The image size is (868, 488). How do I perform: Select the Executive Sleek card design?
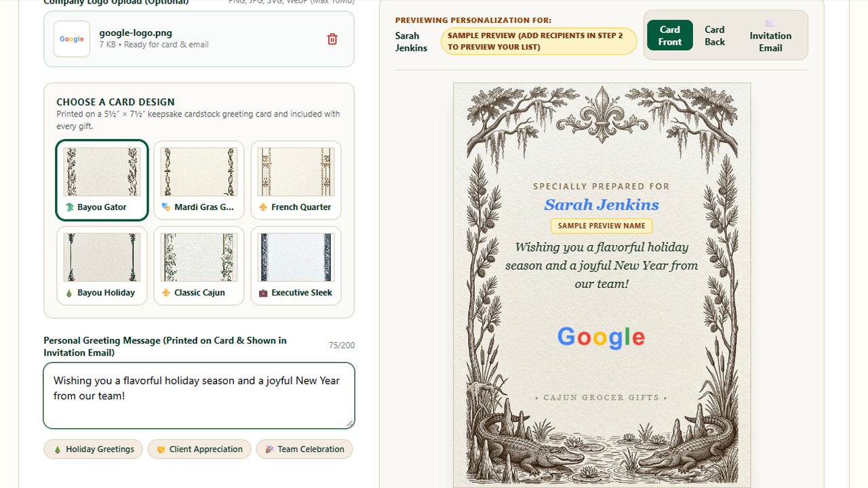[296, 266]
